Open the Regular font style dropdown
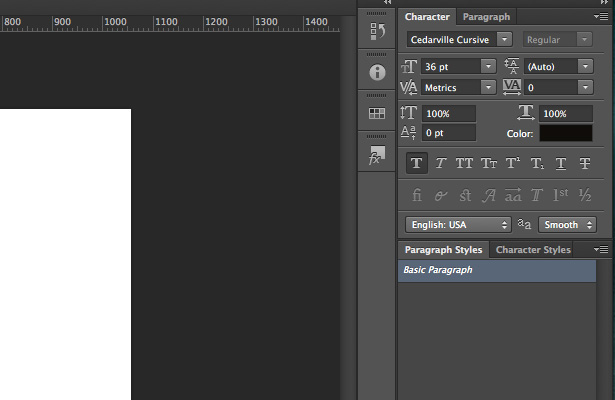Viewport: 615px width, 400px height. 584,39
